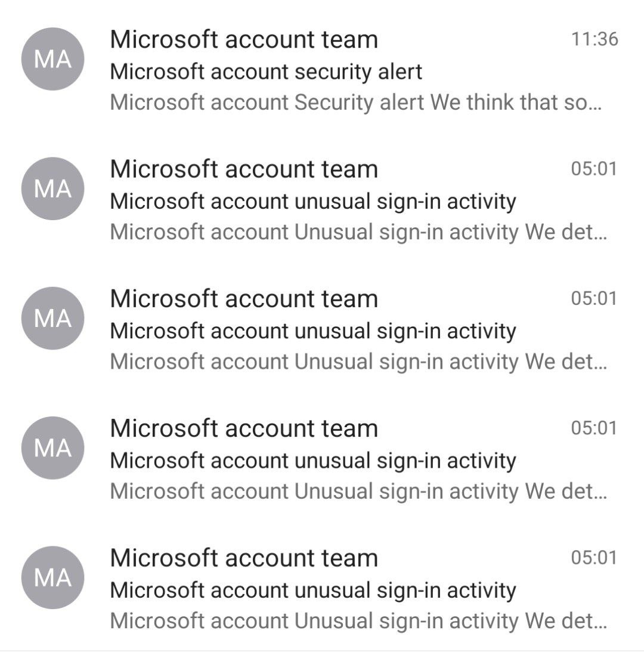Screen dimensions: 644x667
Task: Open the third unusual sign-in activity subject
Action: (313, 460)
